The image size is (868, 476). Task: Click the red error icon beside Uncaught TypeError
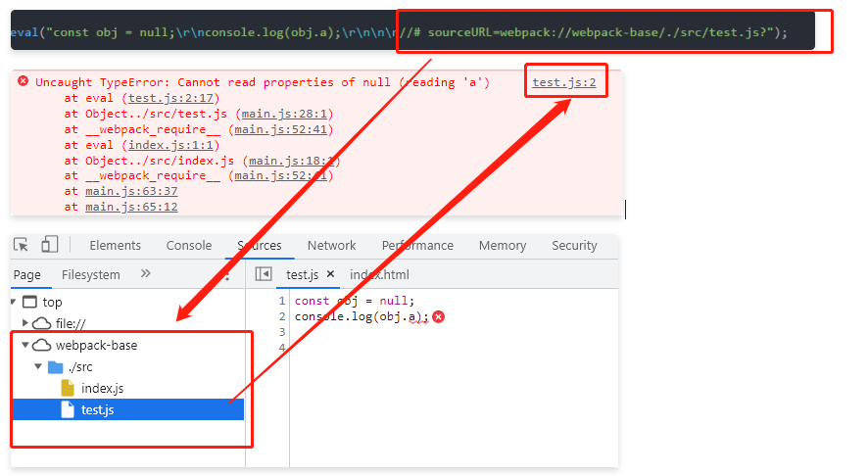click(x=23, y=81)
